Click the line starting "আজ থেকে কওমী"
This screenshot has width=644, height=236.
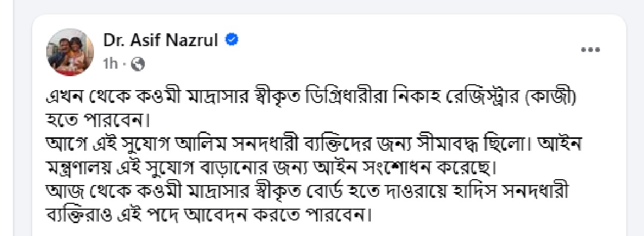(x=311, y=192)
